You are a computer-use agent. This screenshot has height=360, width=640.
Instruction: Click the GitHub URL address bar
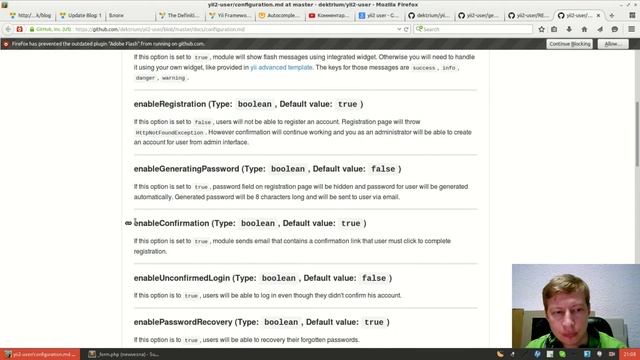(212, 29)
